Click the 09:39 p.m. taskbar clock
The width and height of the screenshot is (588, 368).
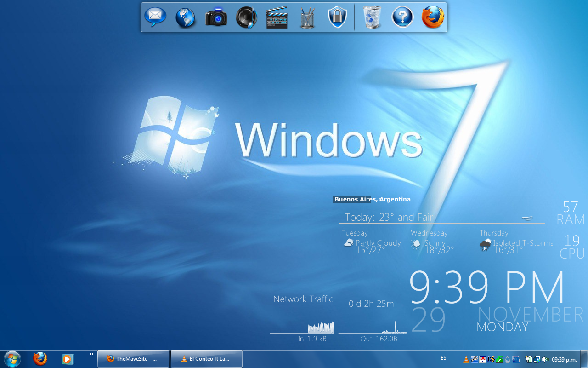(x=564, y=359)
